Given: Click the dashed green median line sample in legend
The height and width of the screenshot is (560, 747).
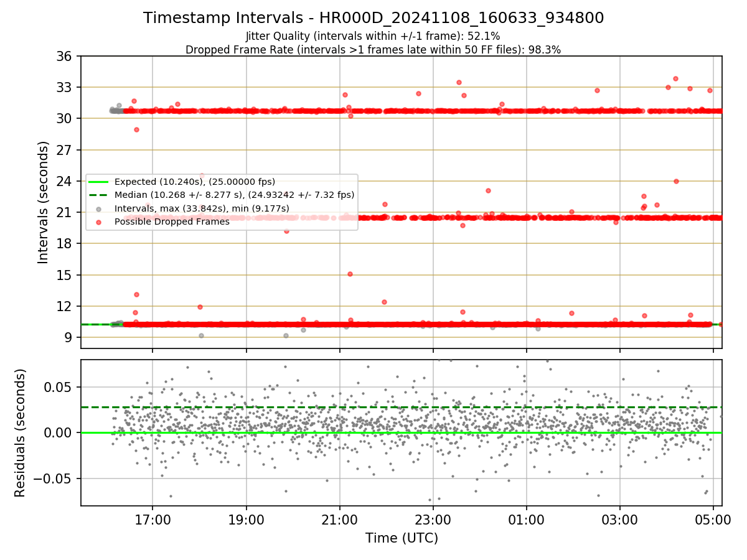Looking at the screenshot, I should [x=99, y=195].
